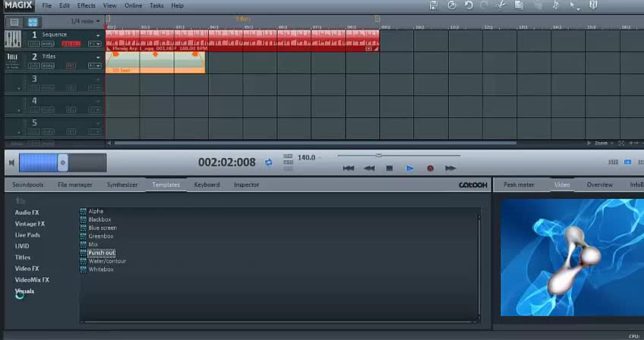This screenshot has height=340, width=644.
Task: Open the Audio FX templates category
Action: coord(27,212)
